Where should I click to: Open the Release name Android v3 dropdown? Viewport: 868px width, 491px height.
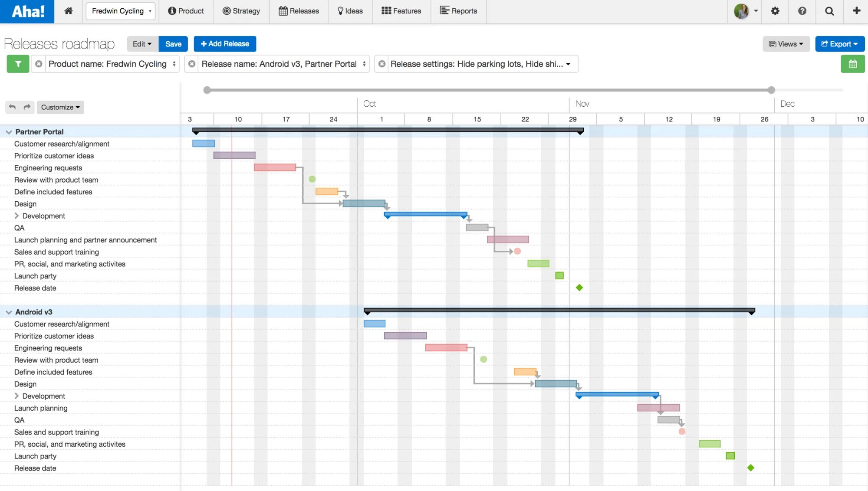[x=364, y=64]
